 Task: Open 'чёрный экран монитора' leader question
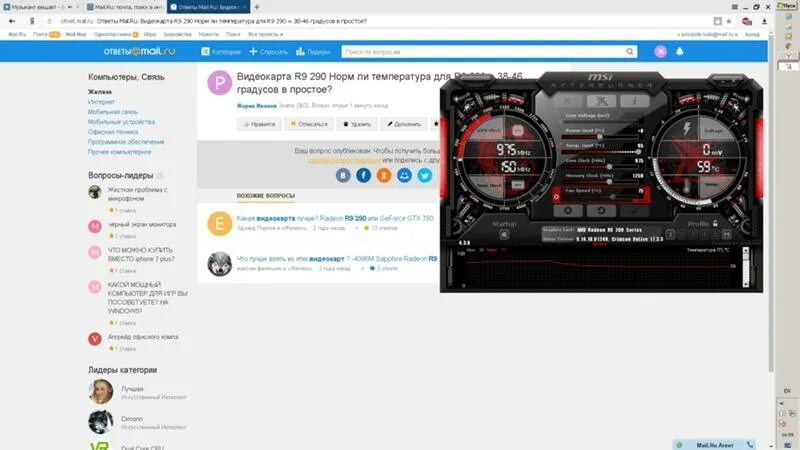point(142,224)
